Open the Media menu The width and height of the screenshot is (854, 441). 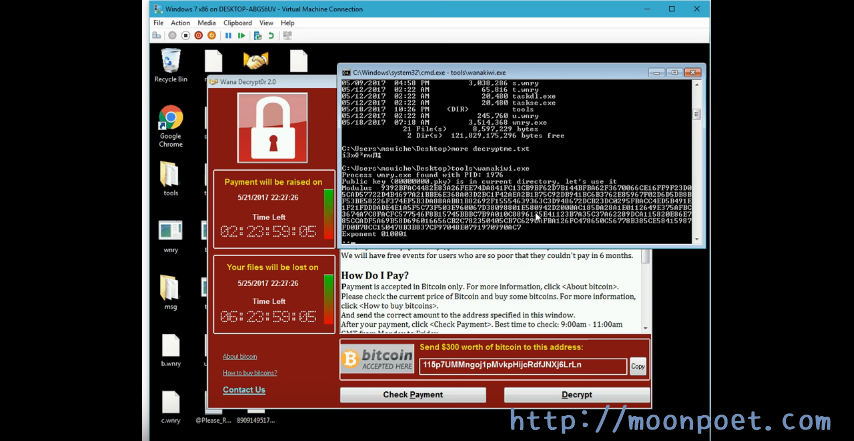[206, 23]
